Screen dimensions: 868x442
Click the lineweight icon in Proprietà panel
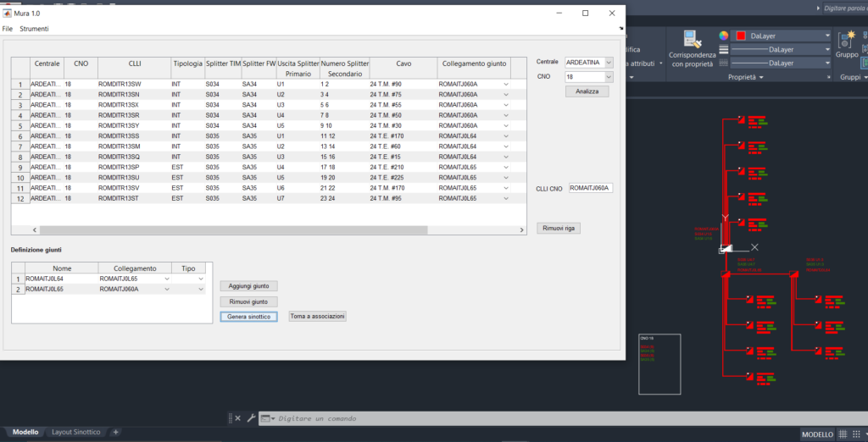pyautogui.click(x=724, y=49)
